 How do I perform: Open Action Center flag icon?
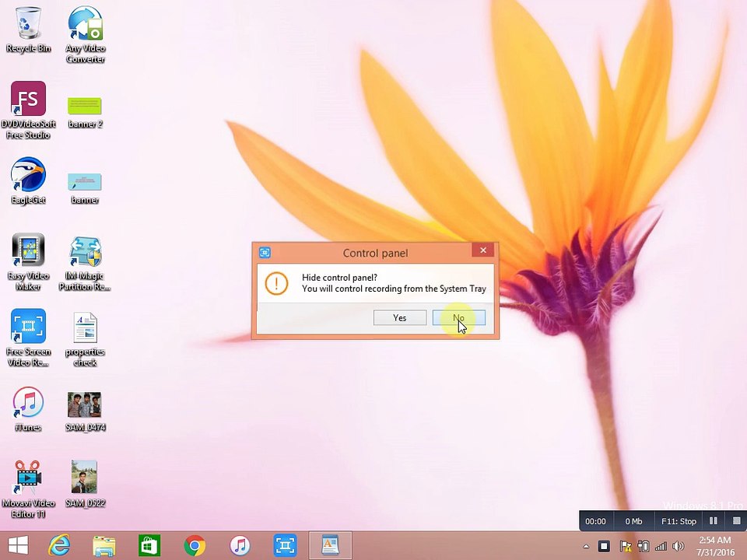tap(626, 546)
